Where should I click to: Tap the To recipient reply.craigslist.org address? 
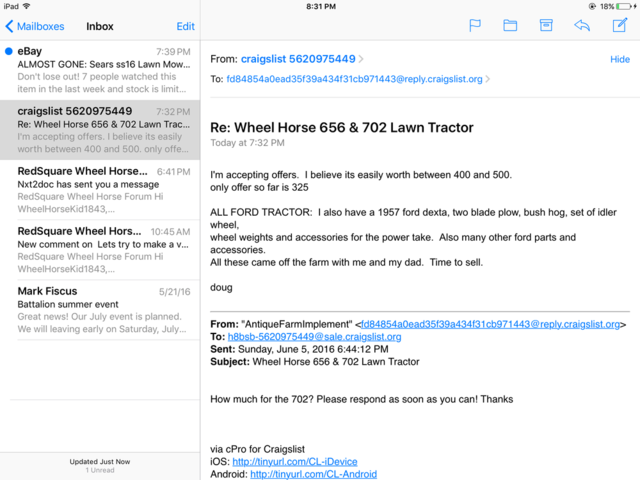coord(355,79)
